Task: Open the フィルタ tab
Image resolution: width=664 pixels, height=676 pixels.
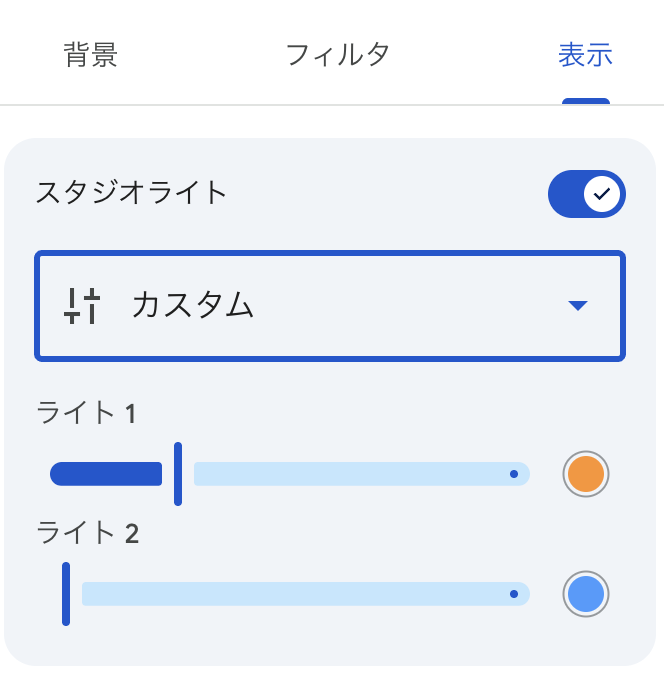Action: [x=337, y=55]
